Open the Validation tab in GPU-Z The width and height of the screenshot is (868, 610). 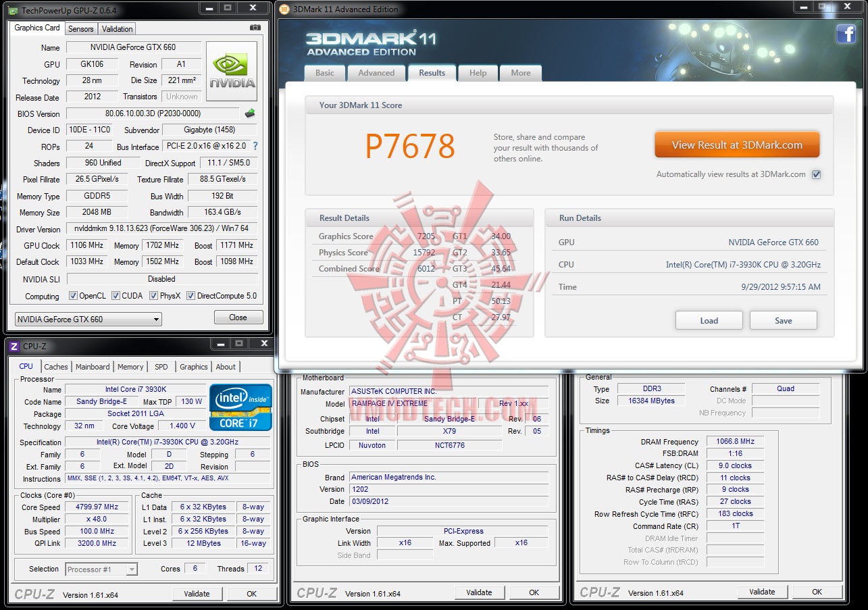pos(118,29)
